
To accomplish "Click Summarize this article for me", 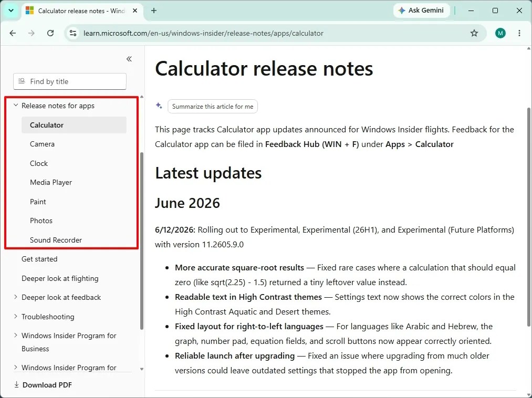I will (213, 106).
